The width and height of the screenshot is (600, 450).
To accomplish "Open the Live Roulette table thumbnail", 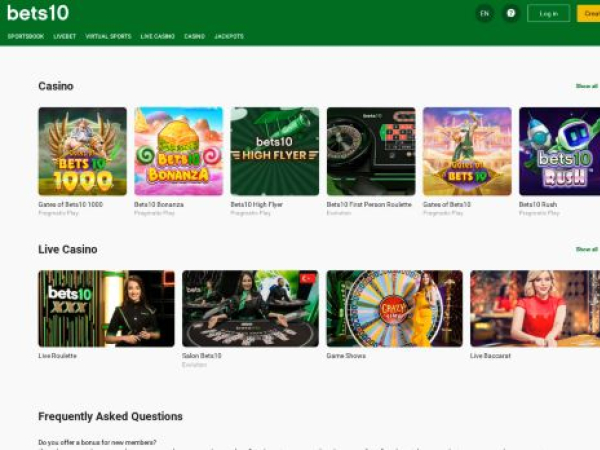I will pyautogui.click(x=106, y=308).
